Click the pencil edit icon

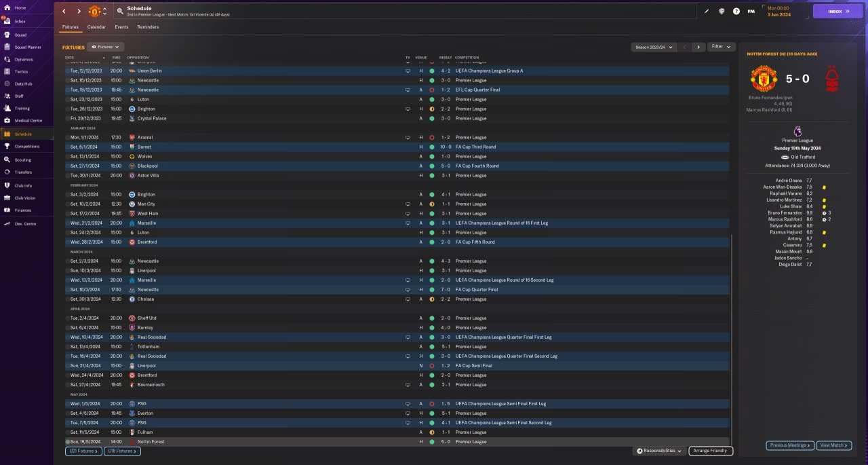pos(707,11)
